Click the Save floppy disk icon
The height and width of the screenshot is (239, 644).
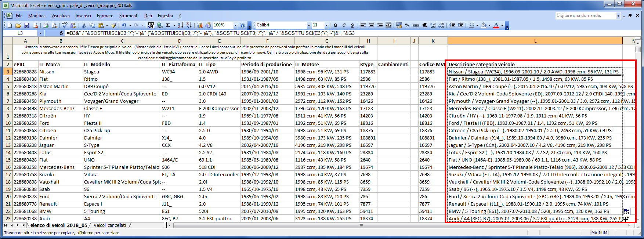(27, 25)
